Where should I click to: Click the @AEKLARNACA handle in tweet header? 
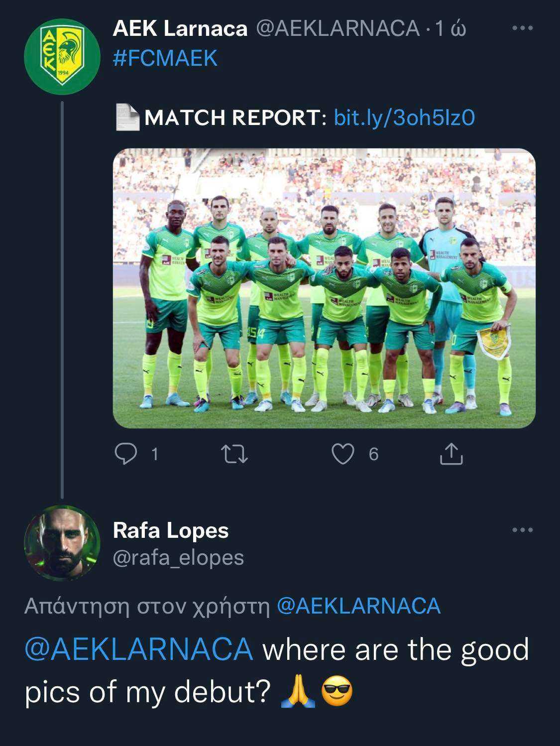(x=337, y=29)
